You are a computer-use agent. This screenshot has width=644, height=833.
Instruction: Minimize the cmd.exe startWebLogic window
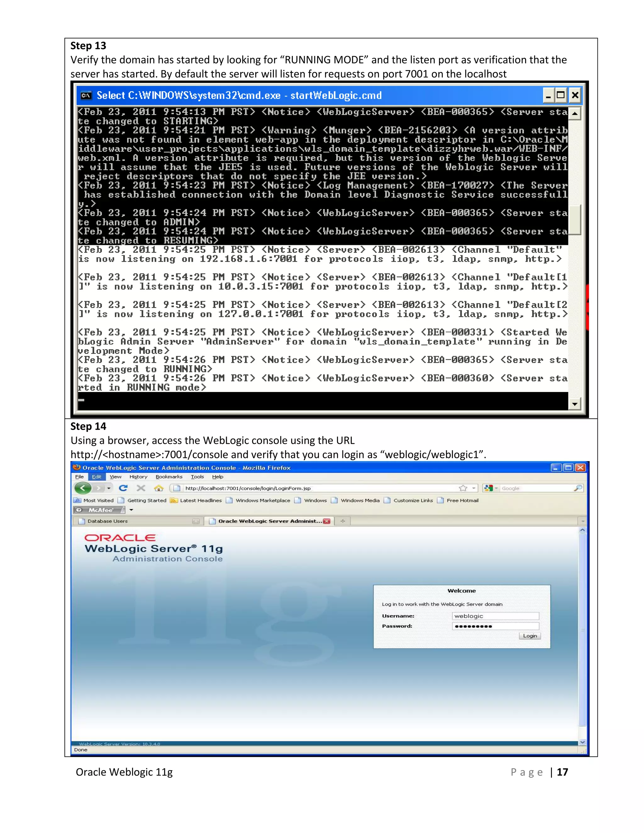548,95
